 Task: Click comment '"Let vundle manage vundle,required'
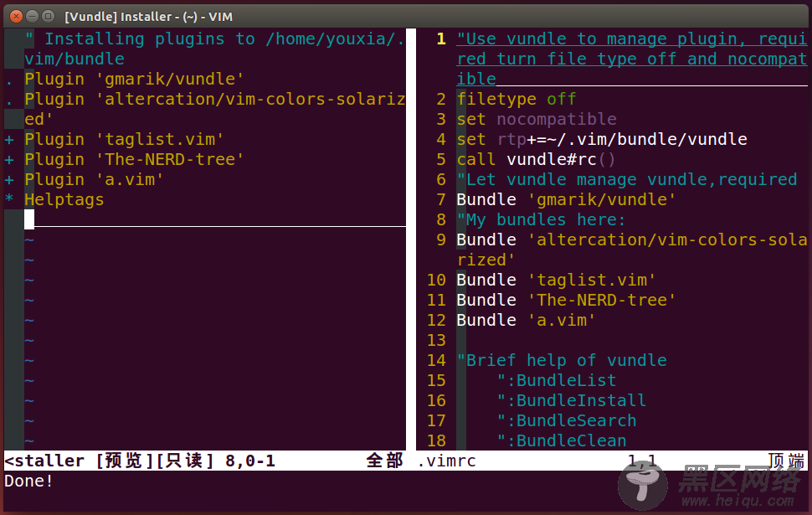click(x=627, y=180)
